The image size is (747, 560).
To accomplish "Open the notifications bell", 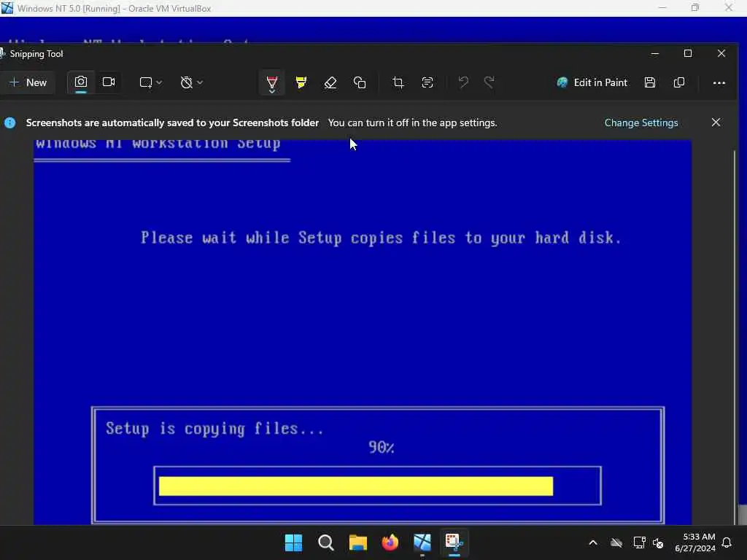I will pos(727,542).
